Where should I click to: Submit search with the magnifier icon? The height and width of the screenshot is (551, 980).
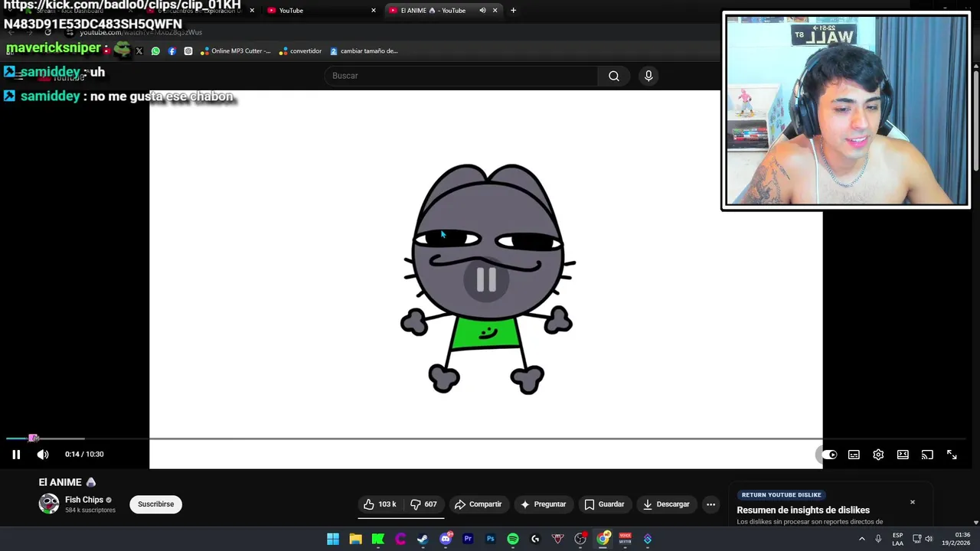tap(614, 76)
